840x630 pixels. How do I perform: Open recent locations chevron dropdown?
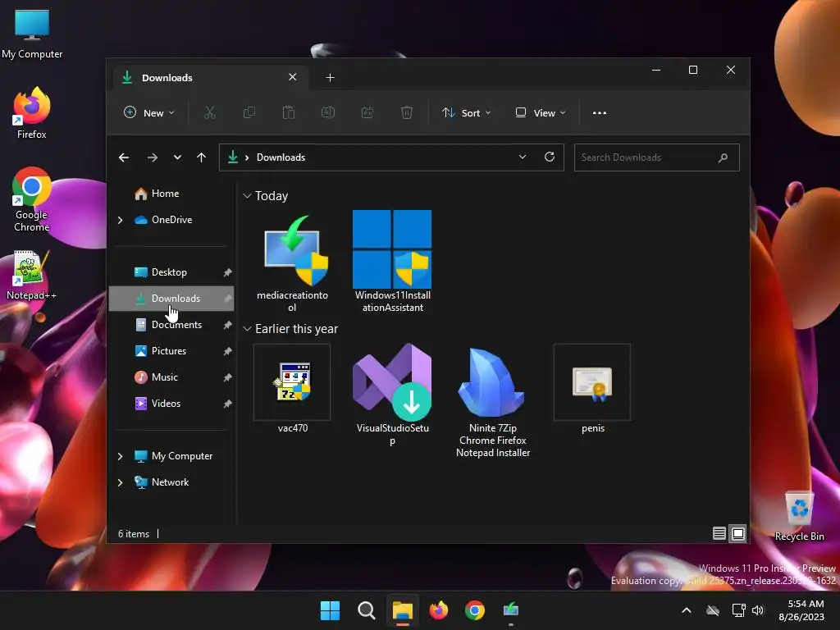(177, 157)
